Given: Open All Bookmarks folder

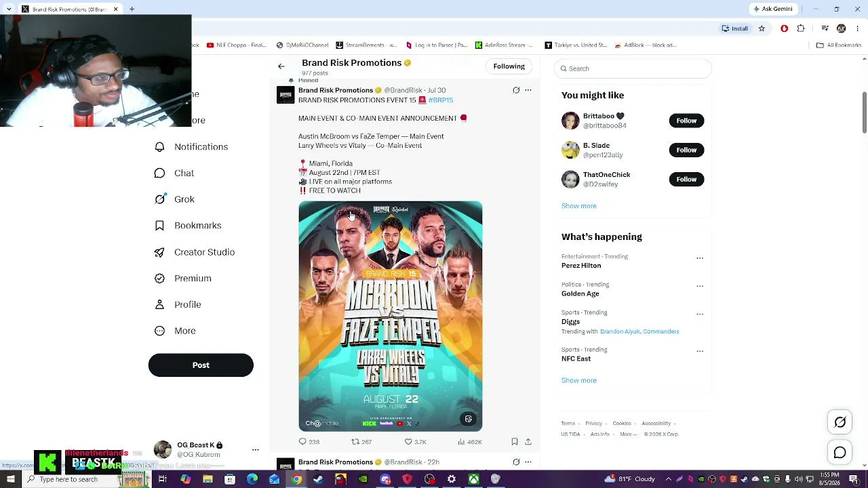Looking at the screenshot, I should (x=839, y=45).
